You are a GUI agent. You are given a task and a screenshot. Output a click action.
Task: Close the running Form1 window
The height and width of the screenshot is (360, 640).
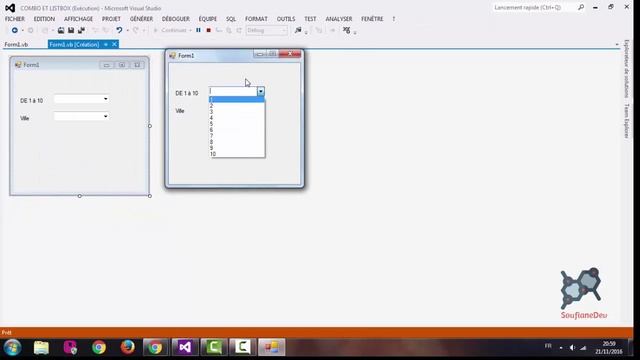coord(290,54)
